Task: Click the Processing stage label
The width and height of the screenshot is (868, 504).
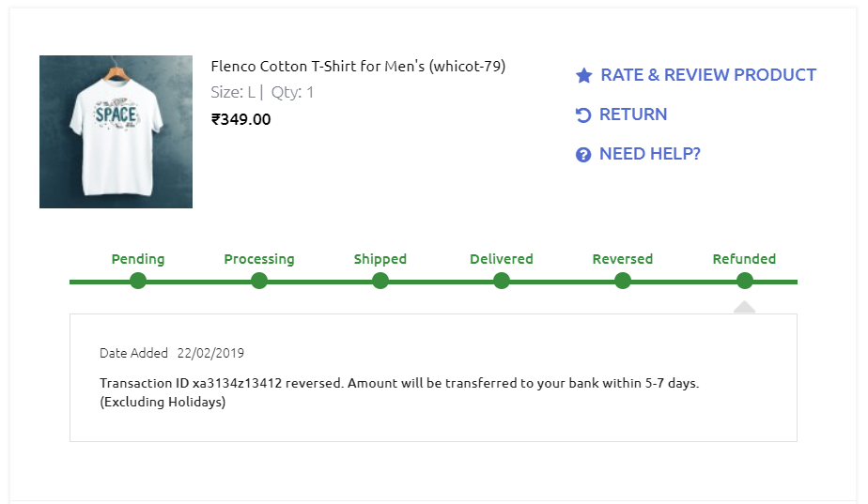Action: [x=259, y=259]
